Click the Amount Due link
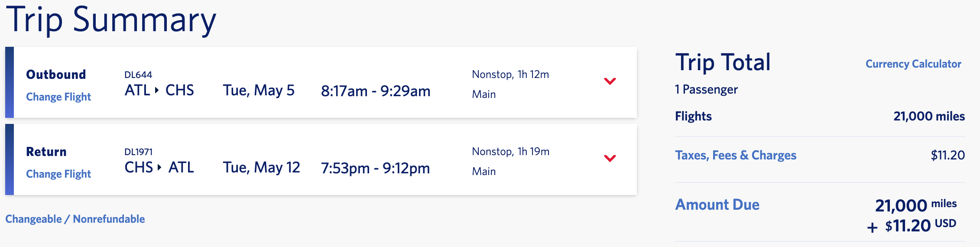 [x=717, y=205]
